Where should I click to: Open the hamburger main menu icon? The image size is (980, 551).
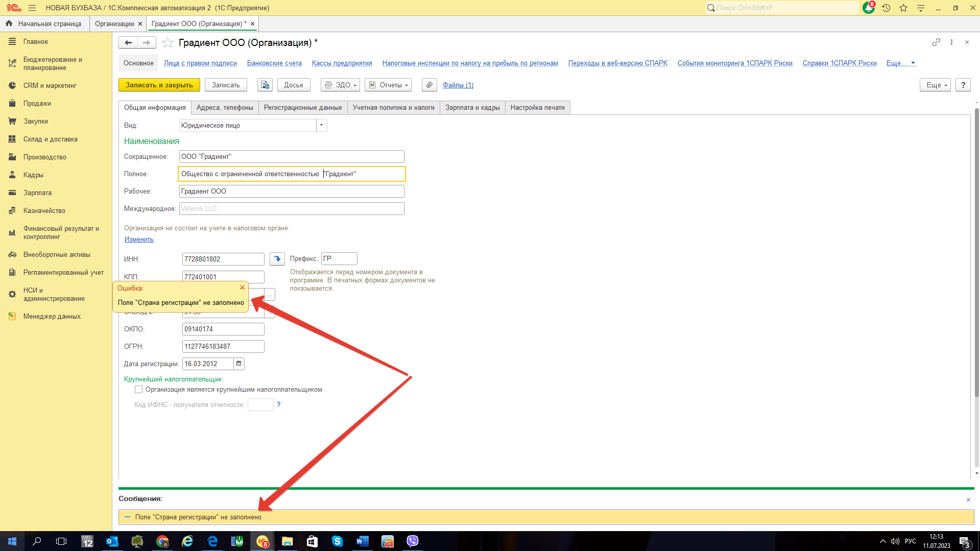click(32, 8)
